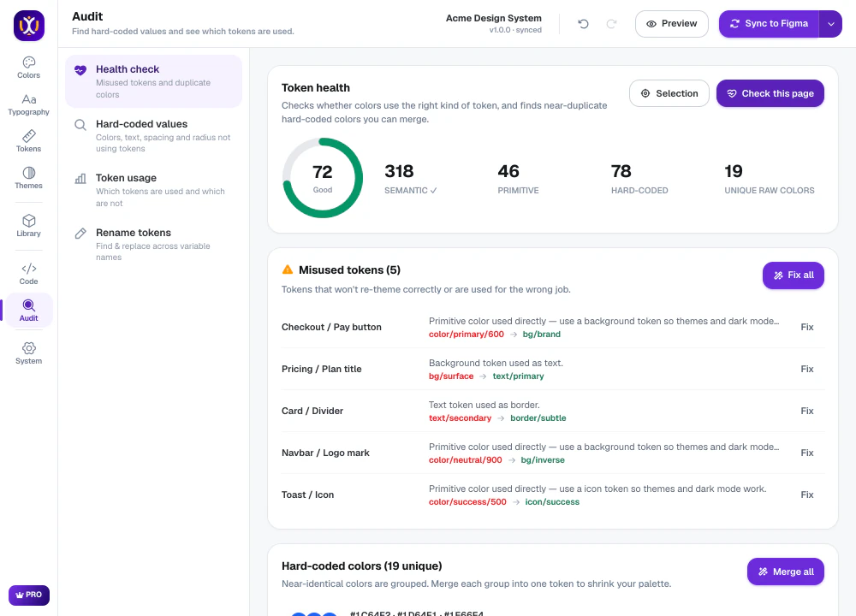The image size is (856, 616).
Task: Click the 46 Primitive stat
Action: point(518,179)
